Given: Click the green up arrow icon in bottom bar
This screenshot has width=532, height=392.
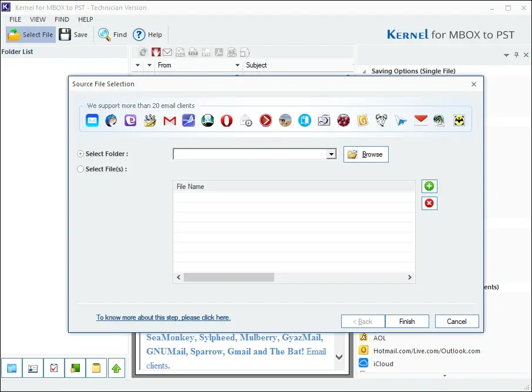Looking at the screenshot, I should coord(116,368).
